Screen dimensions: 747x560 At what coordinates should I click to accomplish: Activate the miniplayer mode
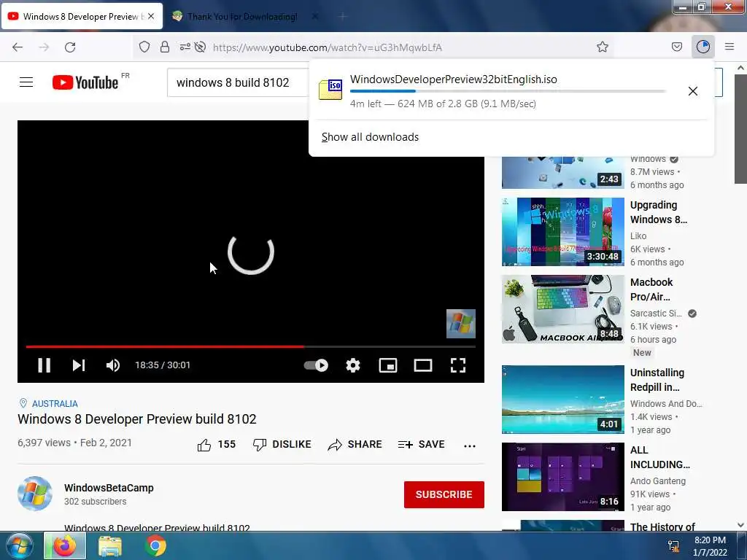point(388,365)
